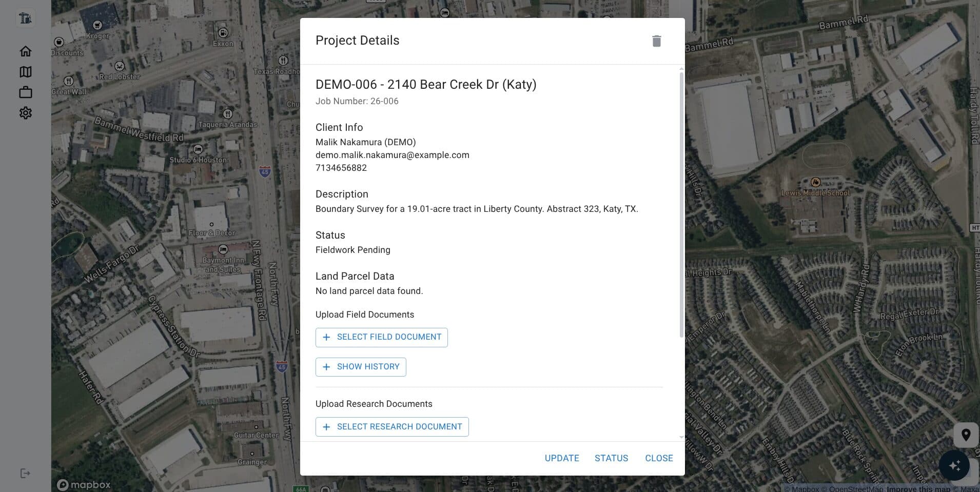Click the Fieldwork Pending status value
Screen dimensions: 980x492
[x=353, y=250]
